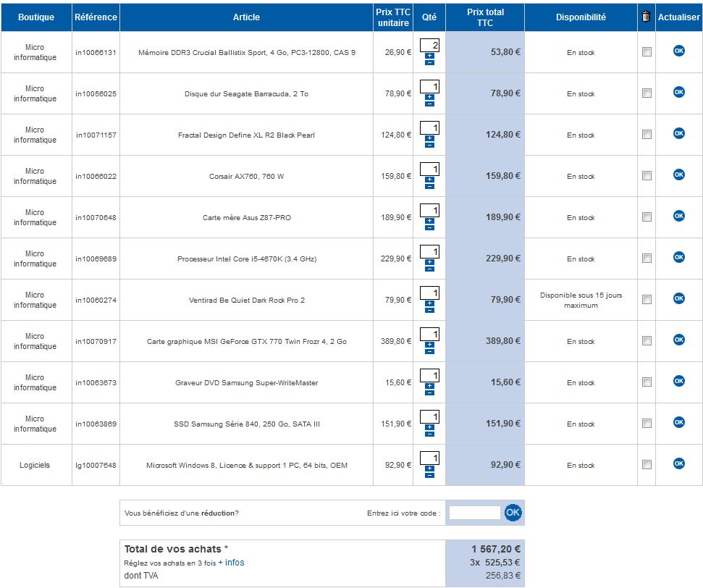The image size is (703, 588).
Task: Mark Carte mère Asus Z87-PRO for deletion
Action: coord(647,217)
